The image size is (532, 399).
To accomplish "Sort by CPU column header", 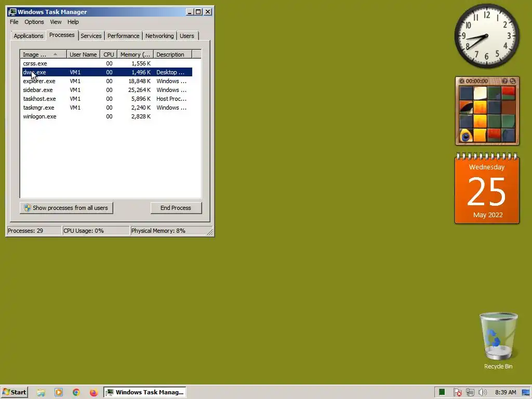I will pyautogui.click(x=109, y=54).
